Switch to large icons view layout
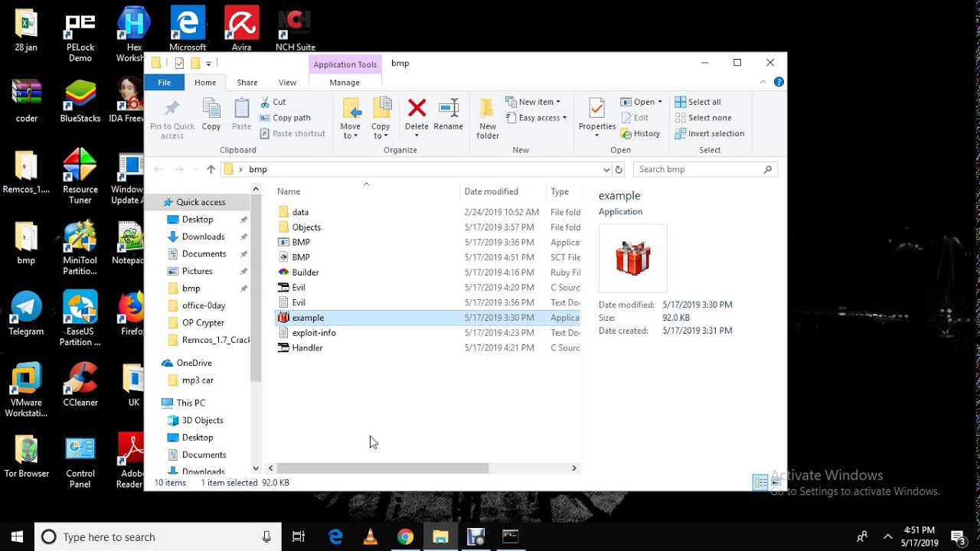This screenshot has width=980, height=551. click(776, 482)
